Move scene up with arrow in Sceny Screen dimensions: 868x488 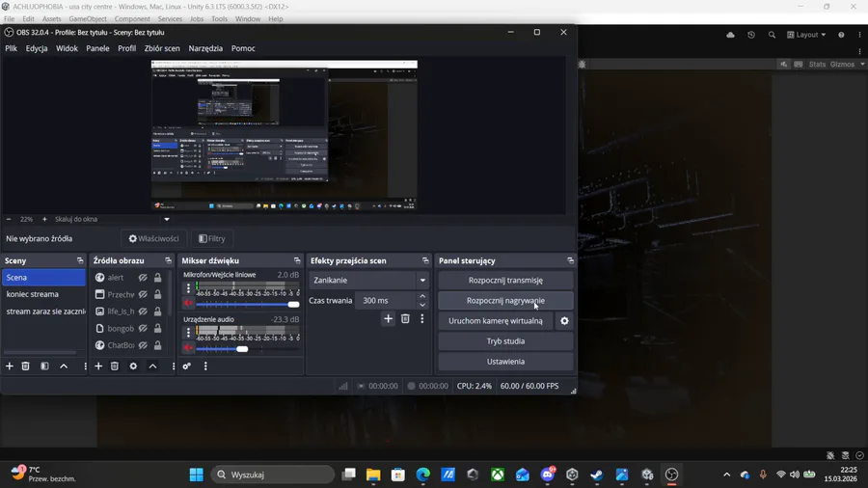(64, 366)
